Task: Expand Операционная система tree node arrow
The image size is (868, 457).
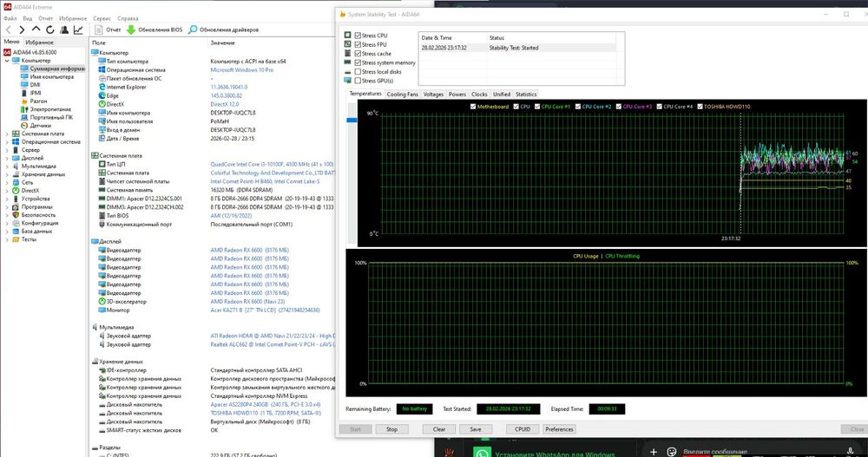Action: [x=7, y=141]
